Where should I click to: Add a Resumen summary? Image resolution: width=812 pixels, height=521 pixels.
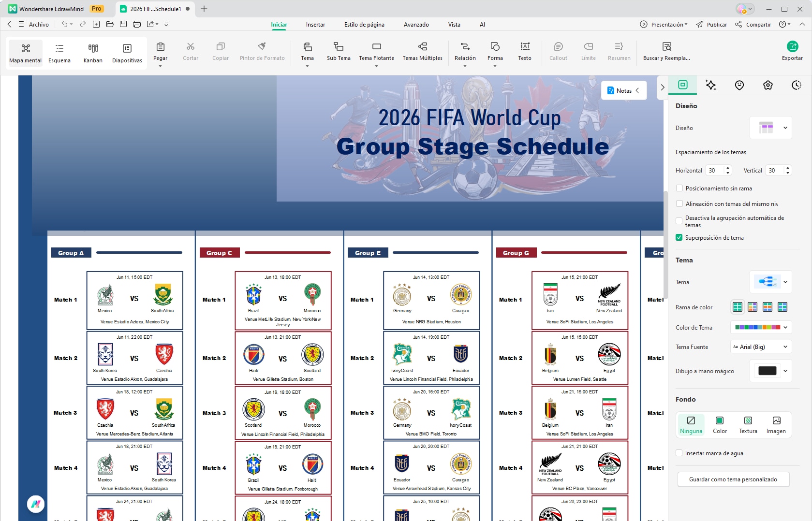tap(619, 51)
